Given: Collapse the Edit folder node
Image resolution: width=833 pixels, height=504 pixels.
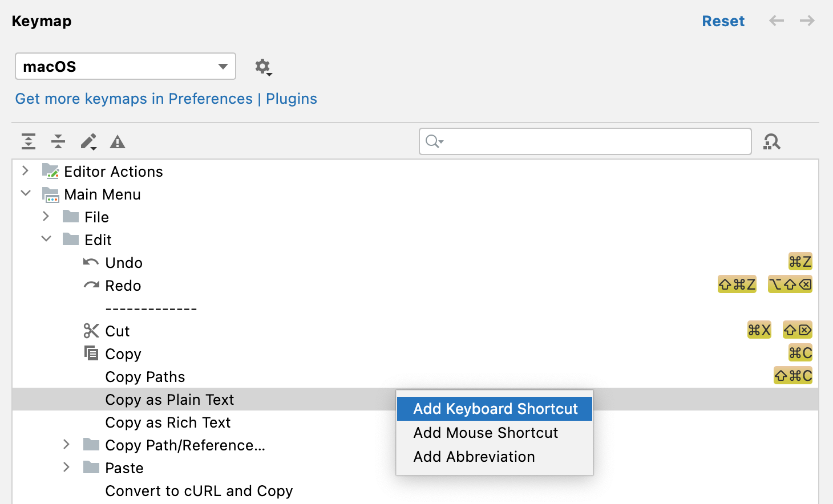Looking at the screenshot, I should pos(46,239).
